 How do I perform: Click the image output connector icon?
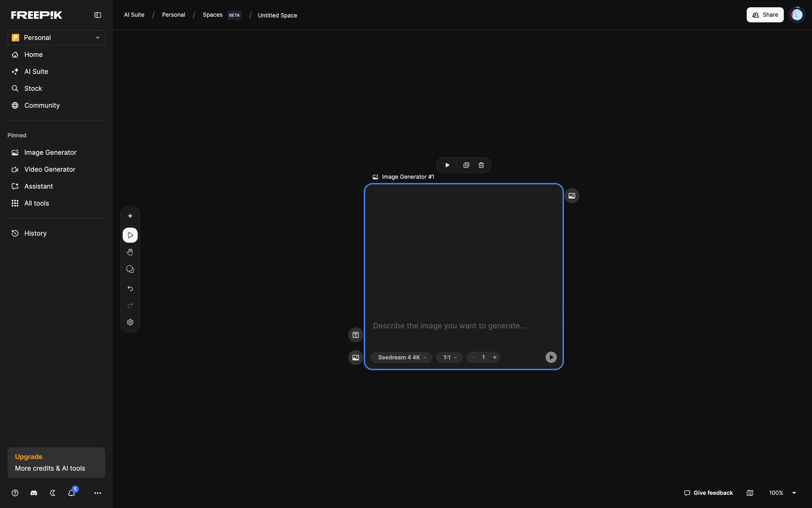point(572,196)
